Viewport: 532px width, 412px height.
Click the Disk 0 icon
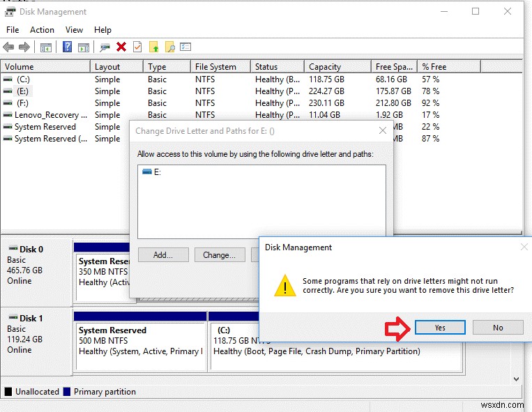pos(13,248)
